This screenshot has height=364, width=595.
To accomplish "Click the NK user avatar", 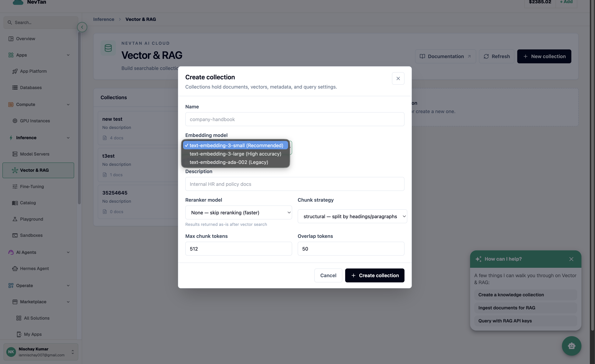I will 11,352.
